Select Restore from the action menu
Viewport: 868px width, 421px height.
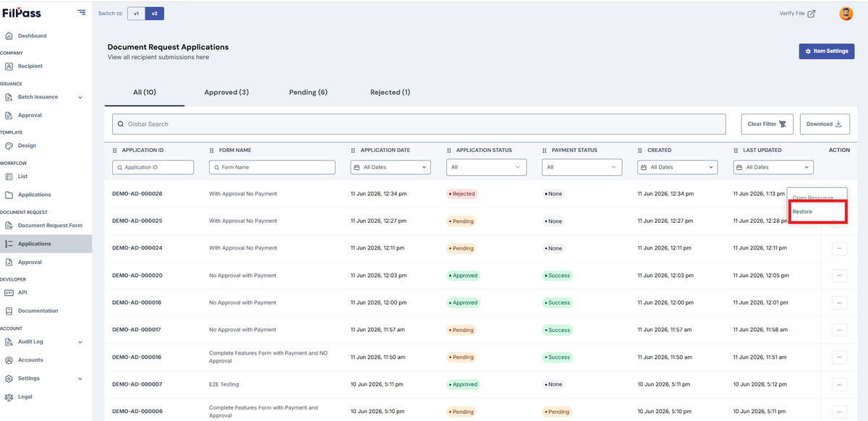pyautogui.click(x=802, y=211)
